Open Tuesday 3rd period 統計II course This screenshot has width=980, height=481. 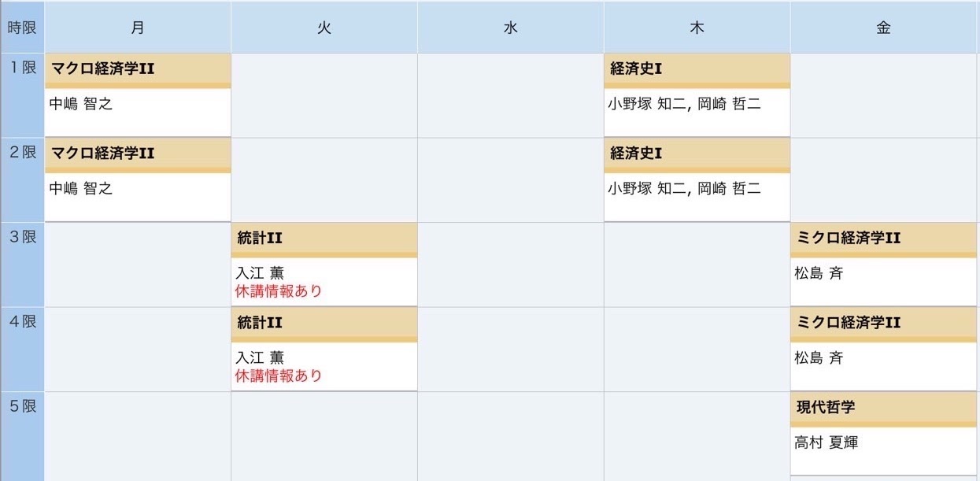pos(259,238)
